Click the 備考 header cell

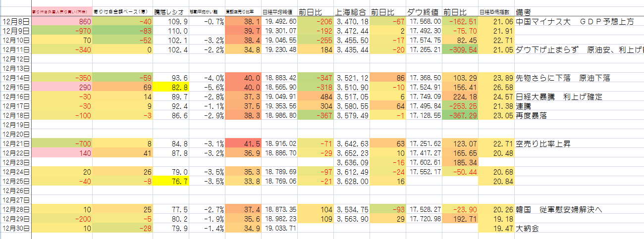tap(525, 11)
